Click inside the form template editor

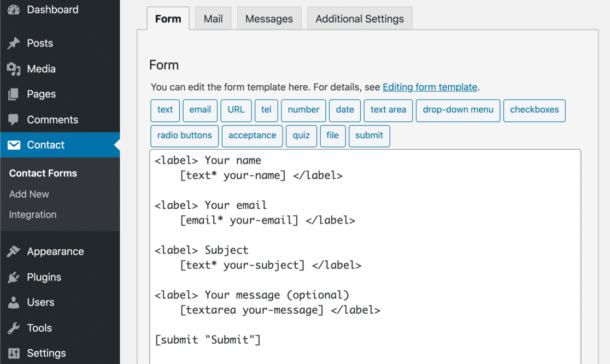[365, 257]
